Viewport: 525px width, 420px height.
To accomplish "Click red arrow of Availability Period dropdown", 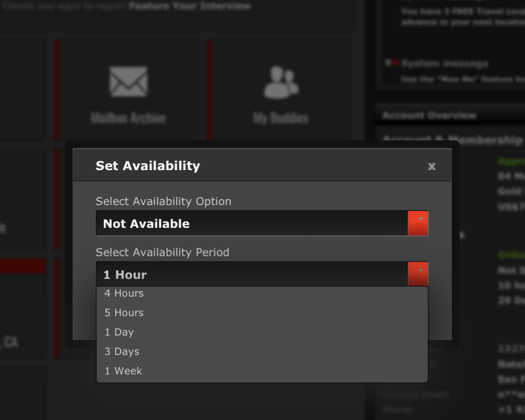I will 418,274.
